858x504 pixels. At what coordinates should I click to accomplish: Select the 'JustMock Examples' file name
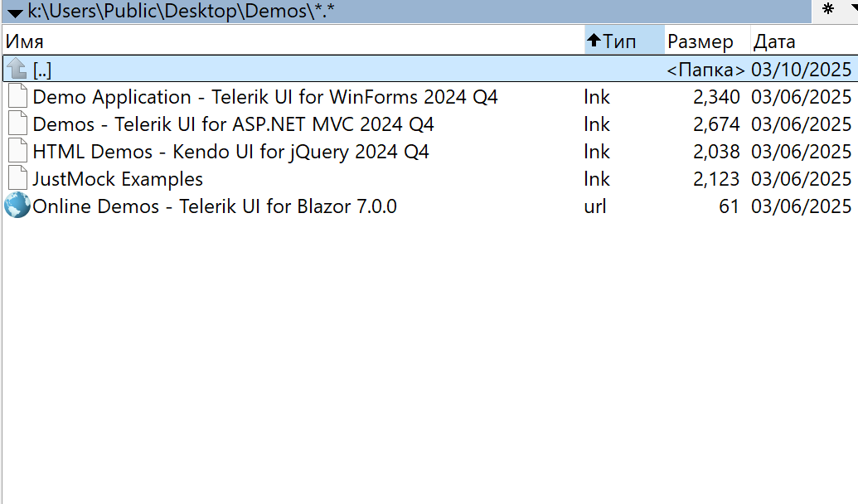tap(118, 179)
